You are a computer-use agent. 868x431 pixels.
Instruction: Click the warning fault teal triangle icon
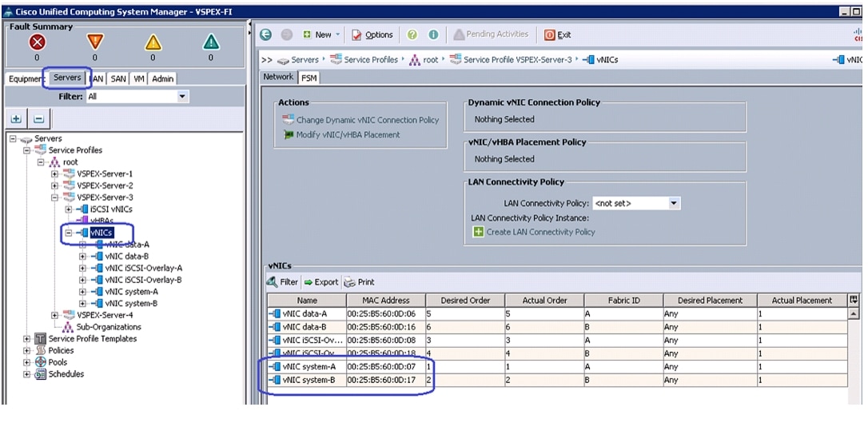pos(210,42)
